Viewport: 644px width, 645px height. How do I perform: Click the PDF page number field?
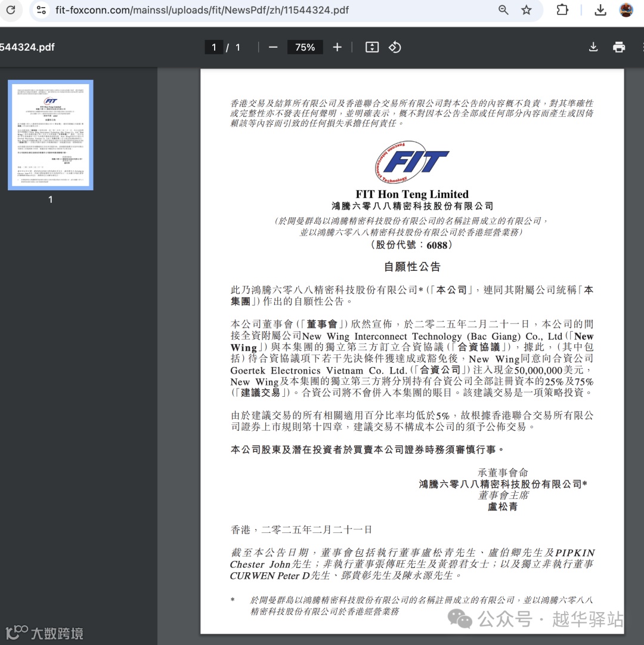coord(213,47)
